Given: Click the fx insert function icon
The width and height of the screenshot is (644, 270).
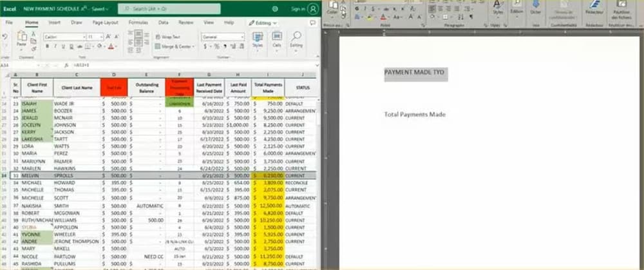Looking at the screenshot, I should (x=66, y=65).
